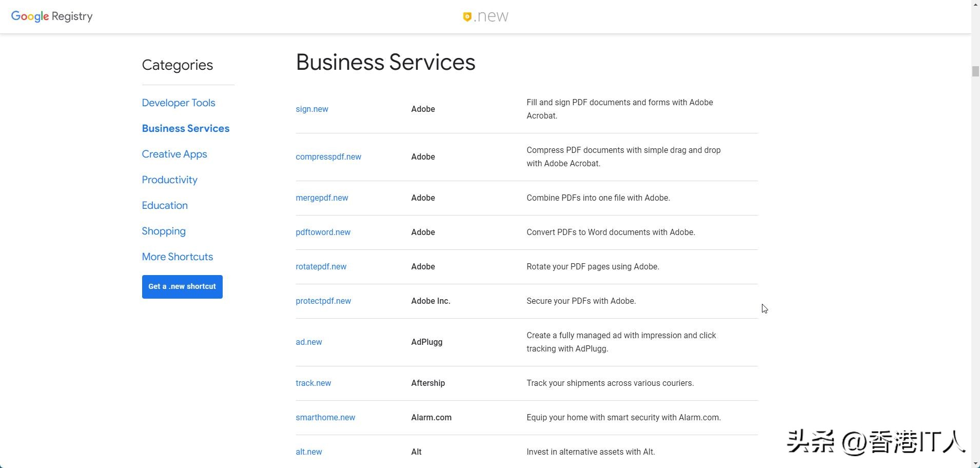Open the Shopping category
This screenshot has height=468, width=980.
pos(164,231)
